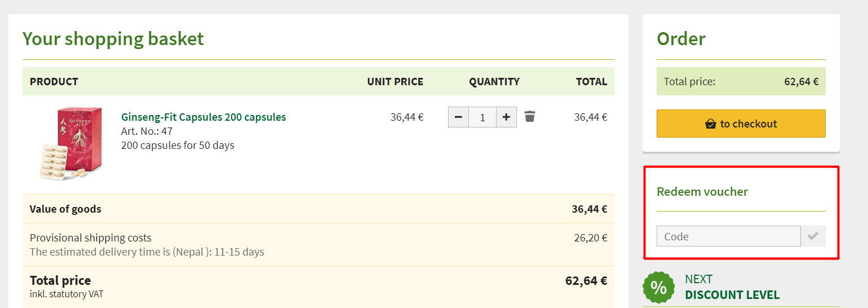Viewport: 868px width, 308px height.
Task: Select the UNIT PRICE column header
Action: point(395,81)
